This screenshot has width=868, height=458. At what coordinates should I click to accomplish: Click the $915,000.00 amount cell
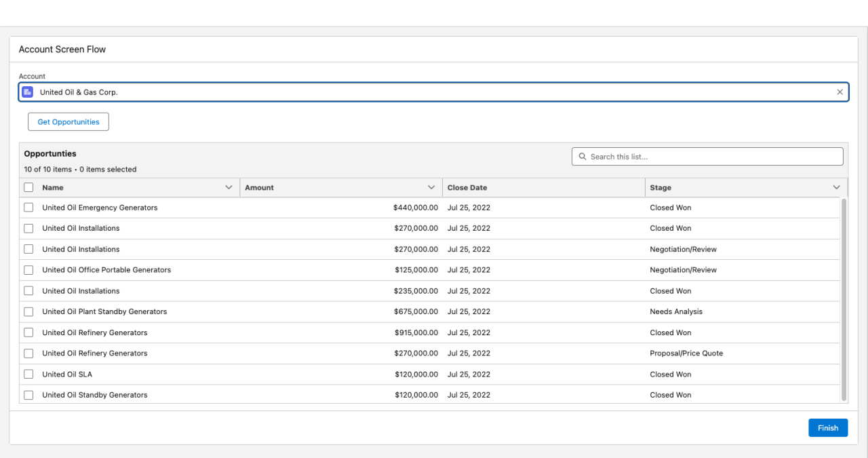click(416, 332)
